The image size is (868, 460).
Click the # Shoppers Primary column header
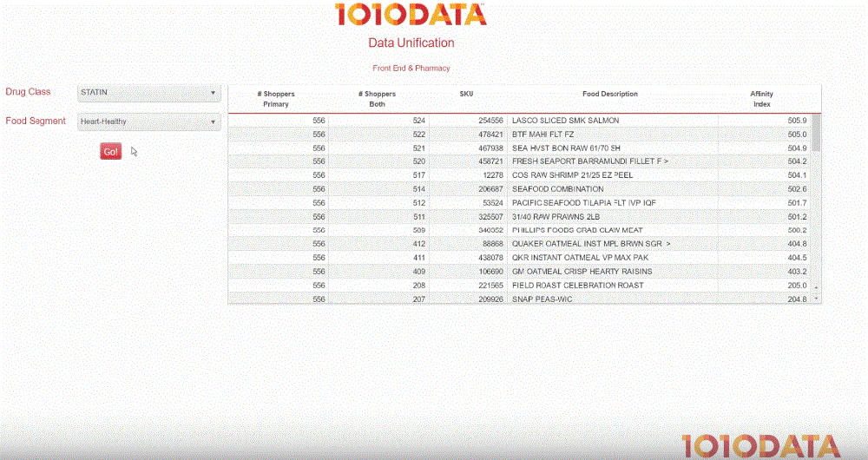pyautogui.click(x=276, y=99)
